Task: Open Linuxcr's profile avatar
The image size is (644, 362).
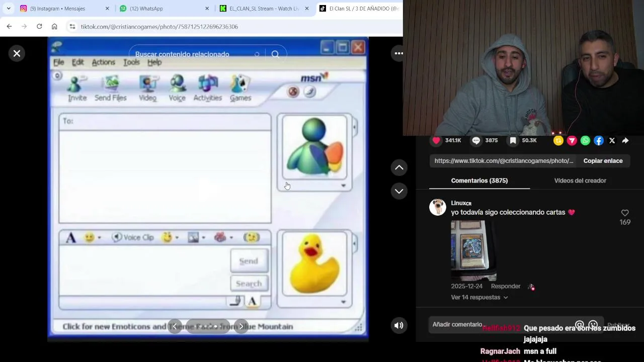Action: 438,207
